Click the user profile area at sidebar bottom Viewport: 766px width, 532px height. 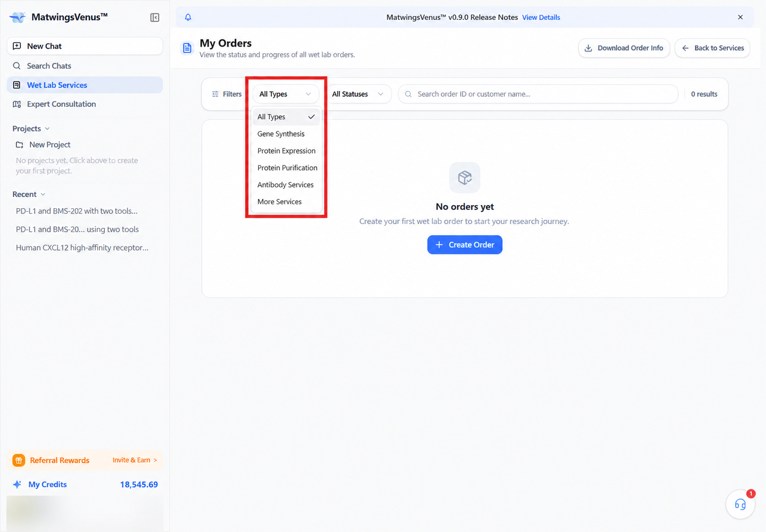[85, 513]
